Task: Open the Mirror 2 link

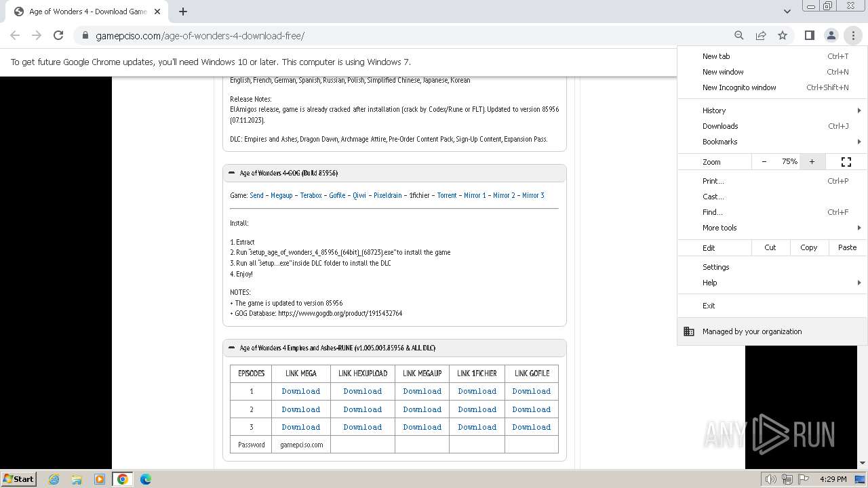Action: coord(504,195)
